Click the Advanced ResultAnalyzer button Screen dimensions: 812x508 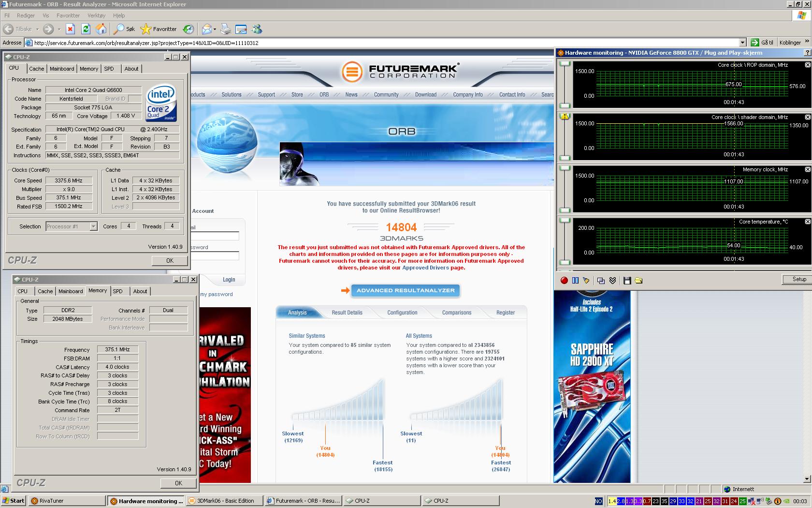pyautogui.click(x=406, y=290)
